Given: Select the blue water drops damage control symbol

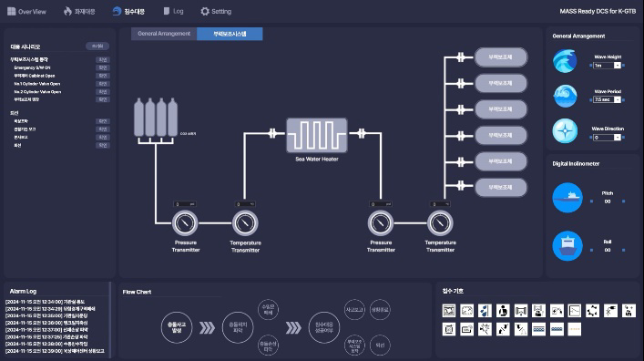Looking at the screenshot, I should 485,311.
